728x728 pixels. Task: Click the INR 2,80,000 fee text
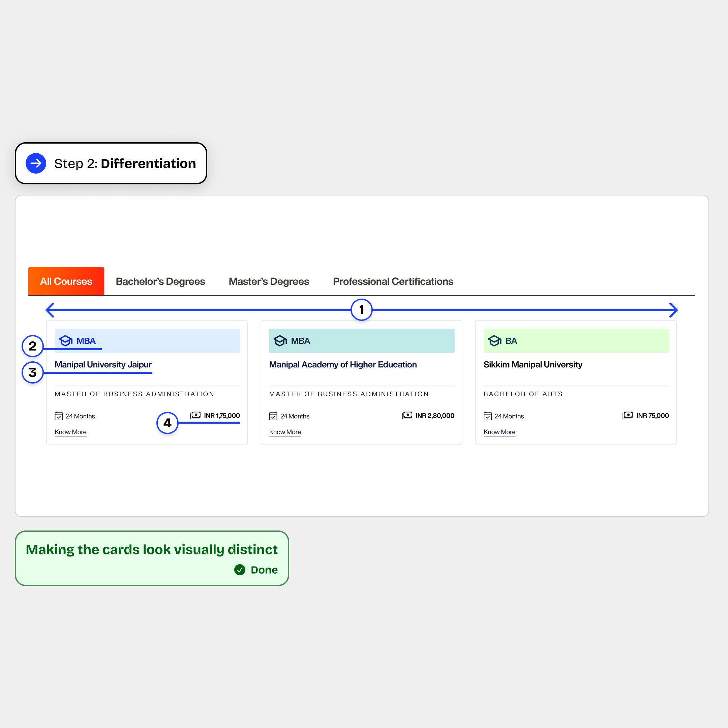pos(435,416)
